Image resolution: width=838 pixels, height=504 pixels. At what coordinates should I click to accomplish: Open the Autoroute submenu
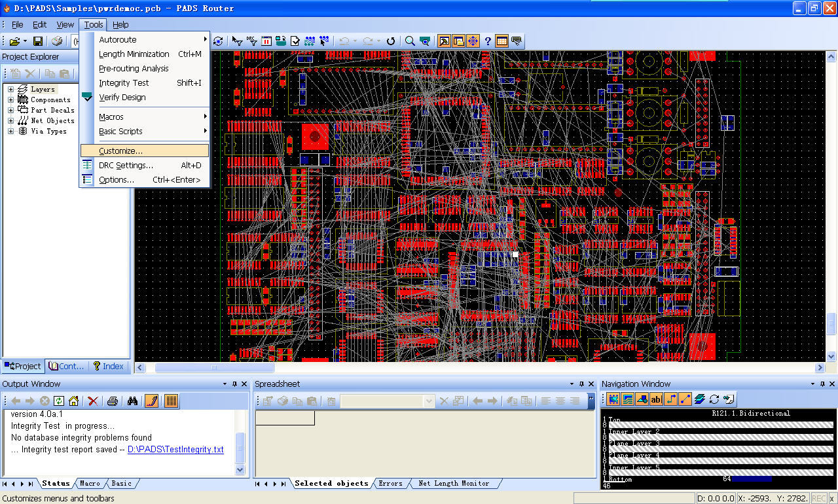(x=145, y=40)
